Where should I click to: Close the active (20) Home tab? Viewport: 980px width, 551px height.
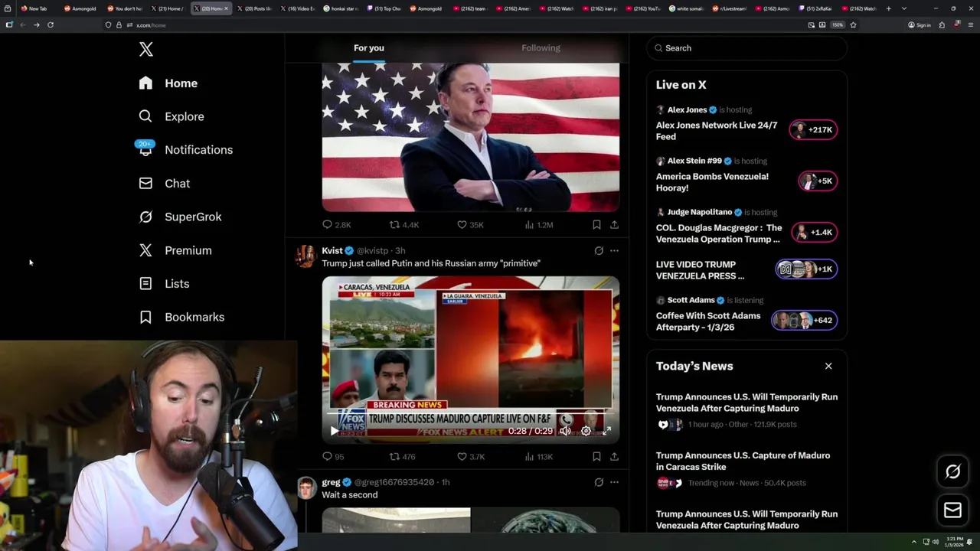tap(226, 8)
